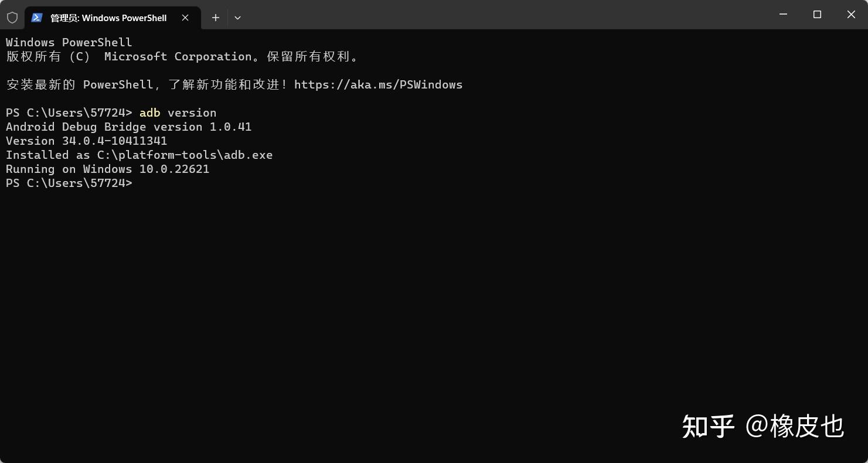This screenshot has width=868, height=463.
Task: Click the 安装最新的 PowerShell message text
Action: click(79, 84)
